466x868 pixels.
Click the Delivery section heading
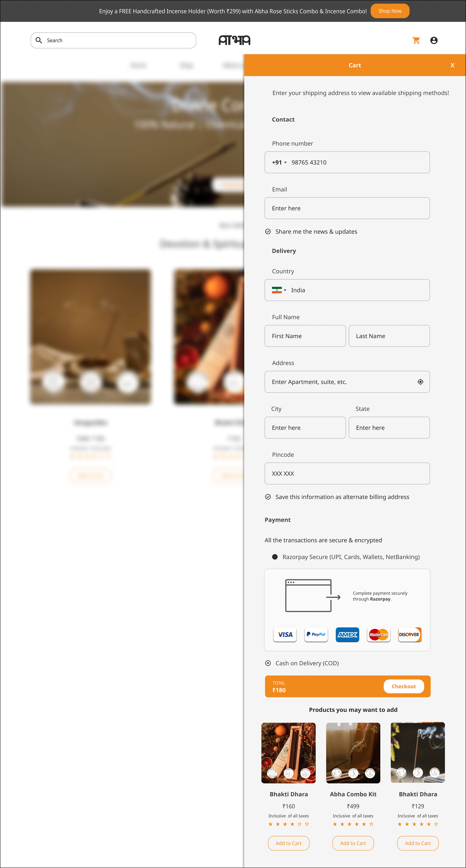pos(284,251)
